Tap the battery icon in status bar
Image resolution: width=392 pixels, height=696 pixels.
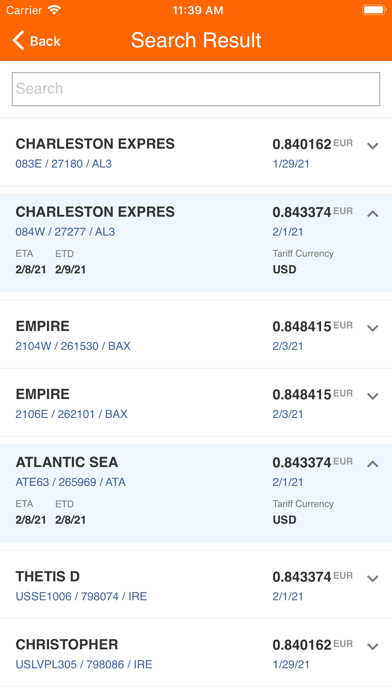coord(374,10)
